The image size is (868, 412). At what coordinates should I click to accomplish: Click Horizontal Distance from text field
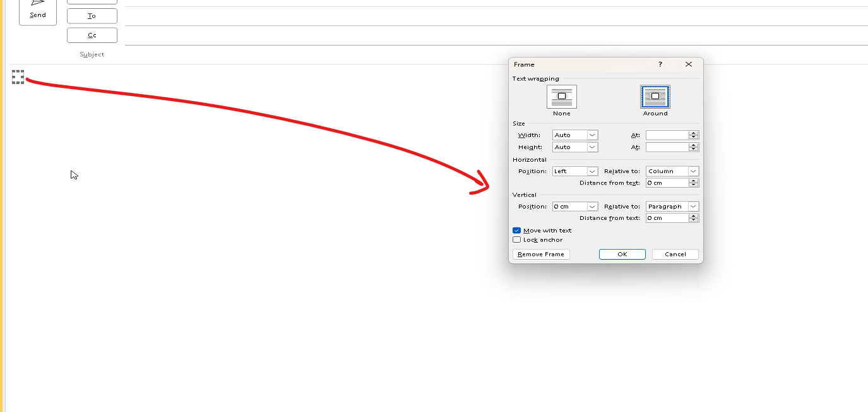pos(667,183)
